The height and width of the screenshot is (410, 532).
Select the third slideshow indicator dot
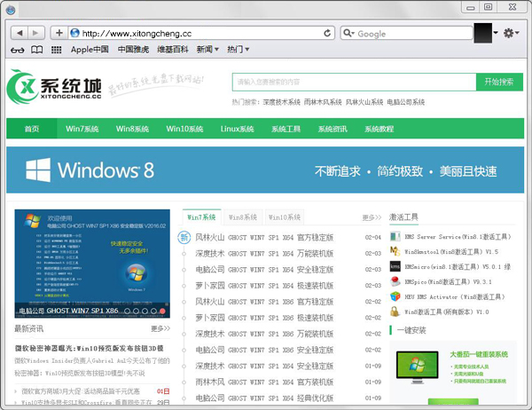[145, 311]
